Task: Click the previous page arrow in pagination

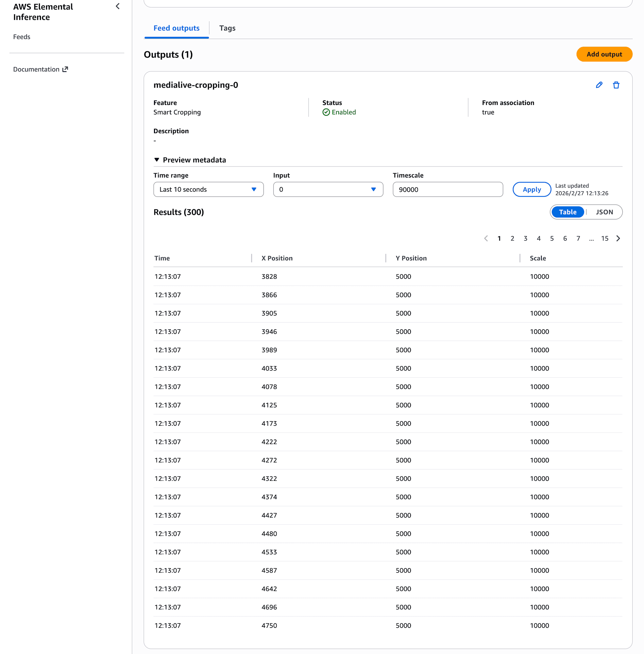Action: tap(486, 238)
